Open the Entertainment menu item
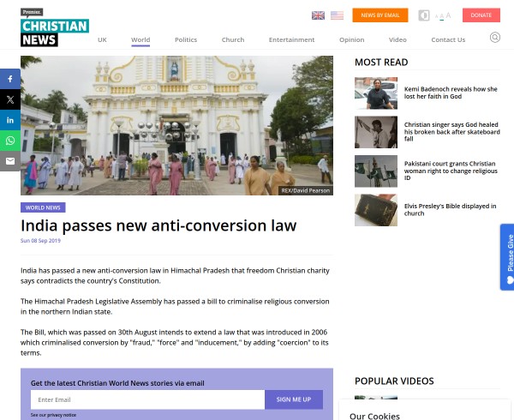 coord(291,39)
